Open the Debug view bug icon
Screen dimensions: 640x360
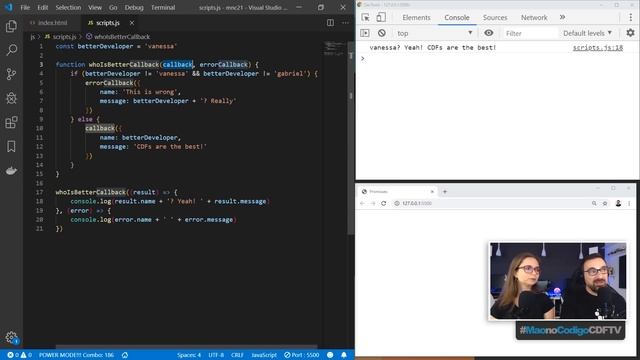(x=11, y=98)
